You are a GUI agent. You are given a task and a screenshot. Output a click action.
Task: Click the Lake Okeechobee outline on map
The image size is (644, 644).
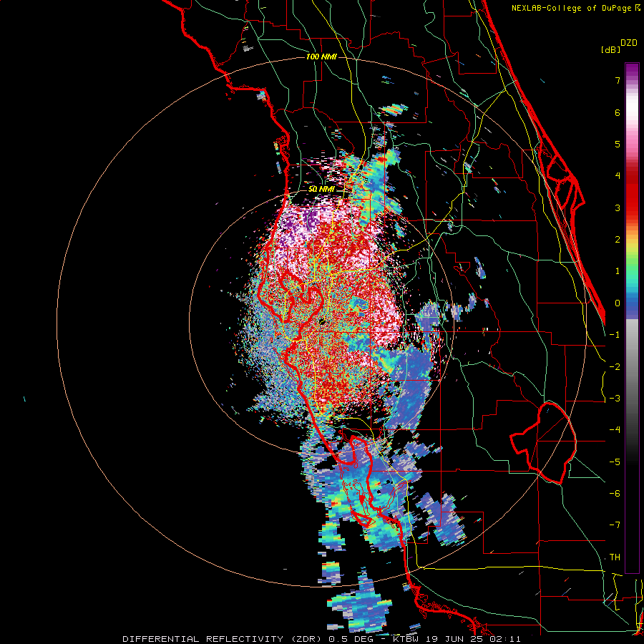pos(543,443)
